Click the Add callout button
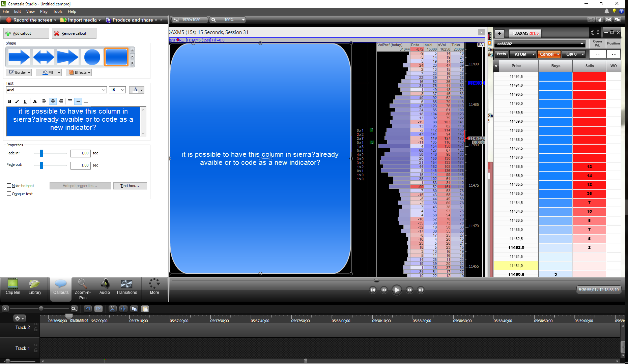628x364 pixels. (26, 33)
